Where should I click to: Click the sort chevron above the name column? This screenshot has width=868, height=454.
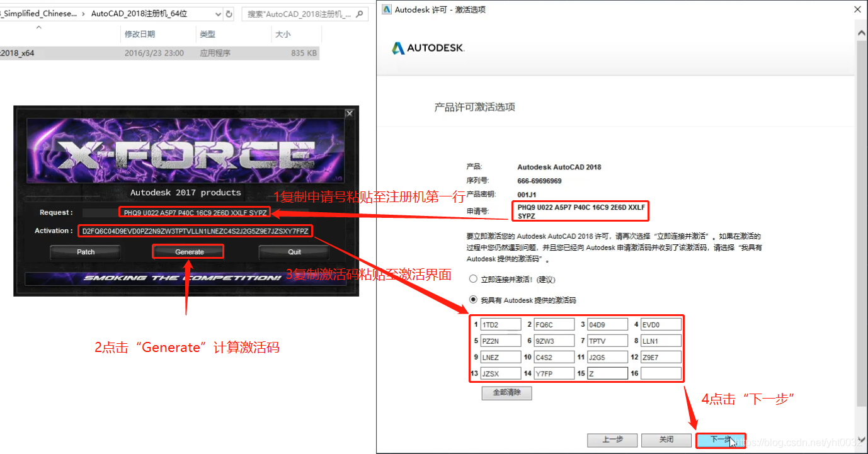click(x=38, y=28)
